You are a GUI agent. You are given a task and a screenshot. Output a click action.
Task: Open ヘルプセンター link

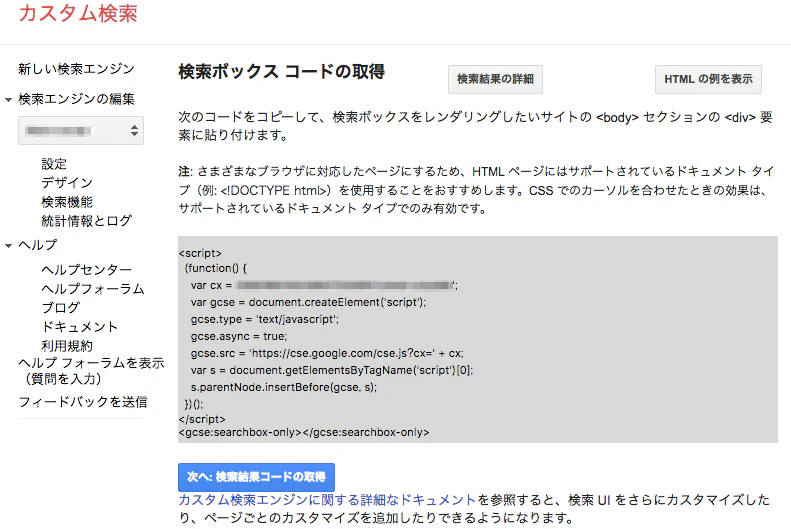tap(87, 270)
